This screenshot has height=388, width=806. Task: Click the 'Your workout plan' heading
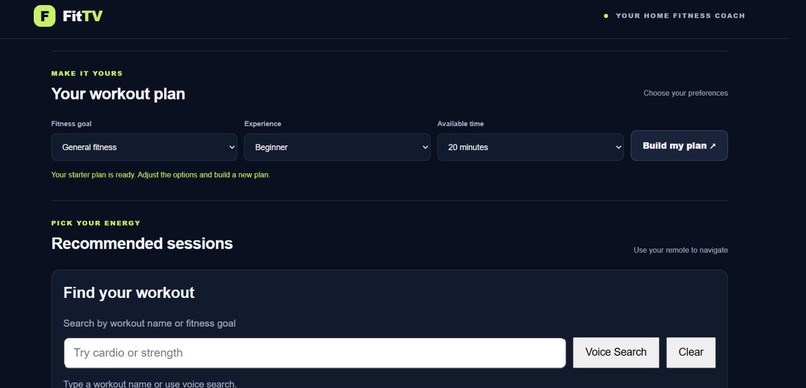(x=118, y=94)
